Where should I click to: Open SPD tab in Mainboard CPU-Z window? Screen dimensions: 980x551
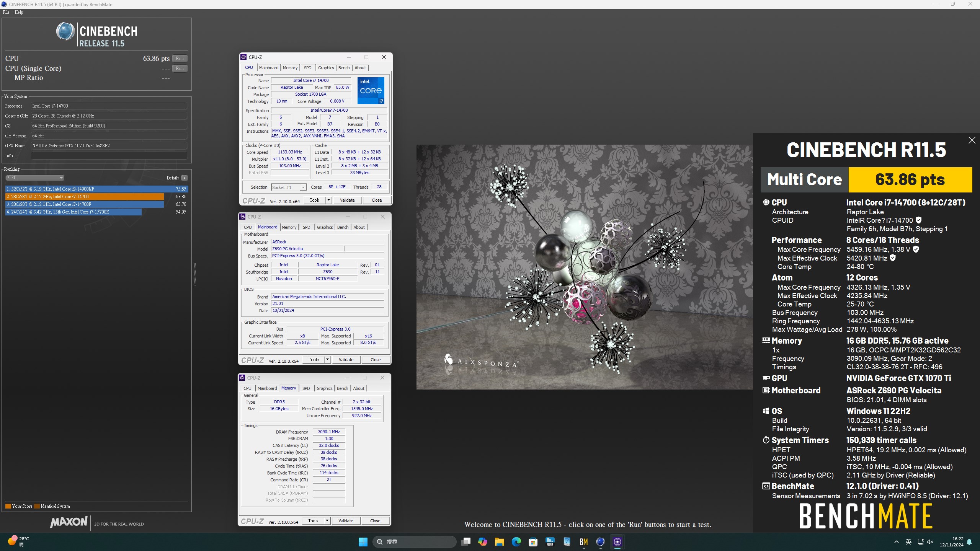tap(307, 227)
